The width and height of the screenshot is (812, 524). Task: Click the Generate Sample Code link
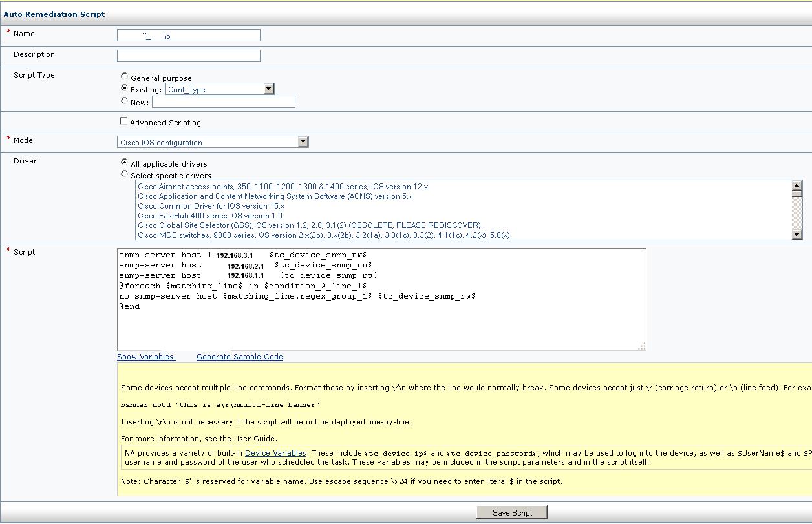[240, 357]
